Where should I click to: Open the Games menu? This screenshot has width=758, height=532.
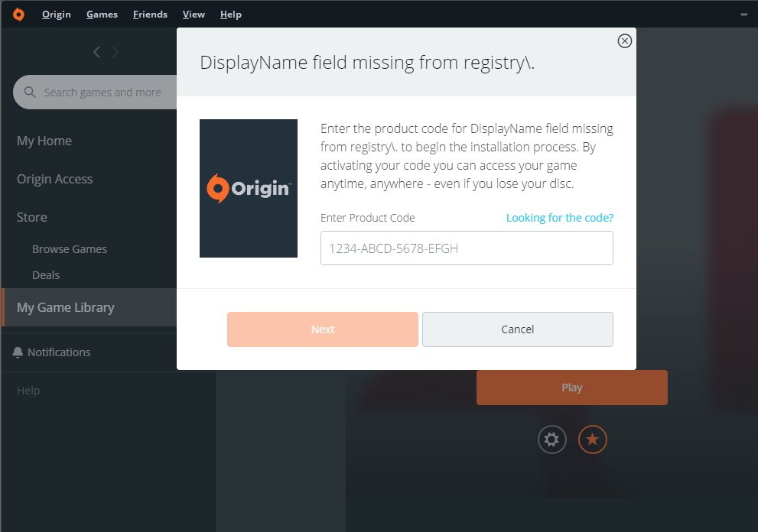point(102,15)
